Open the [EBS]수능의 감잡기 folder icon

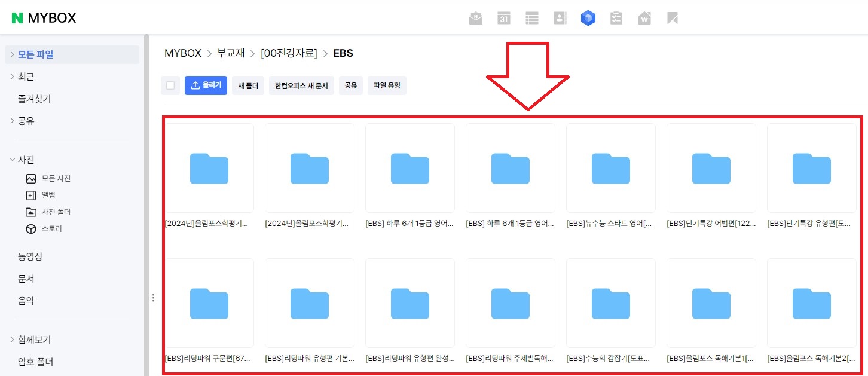tap(610, 303)
